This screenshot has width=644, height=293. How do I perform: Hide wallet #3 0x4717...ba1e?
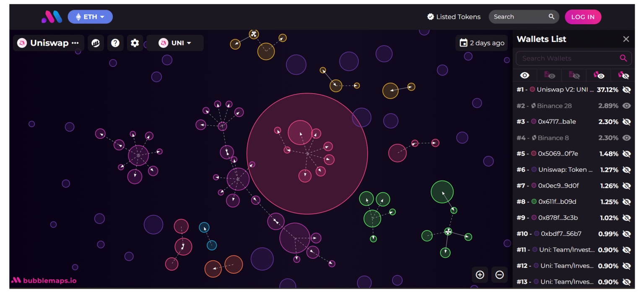(626, 122)
